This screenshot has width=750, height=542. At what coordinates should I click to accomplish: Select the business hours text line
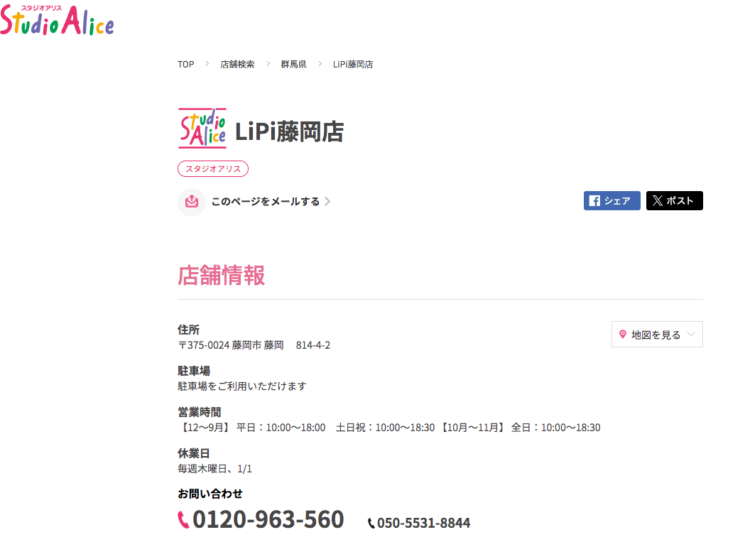(389, 427)
